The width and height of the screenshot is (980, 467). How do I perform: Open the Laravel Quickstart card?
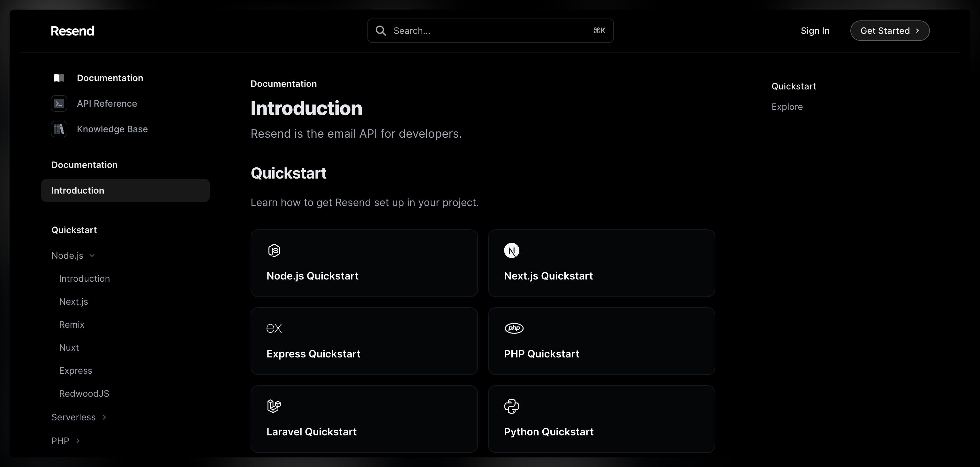[364, 419]
